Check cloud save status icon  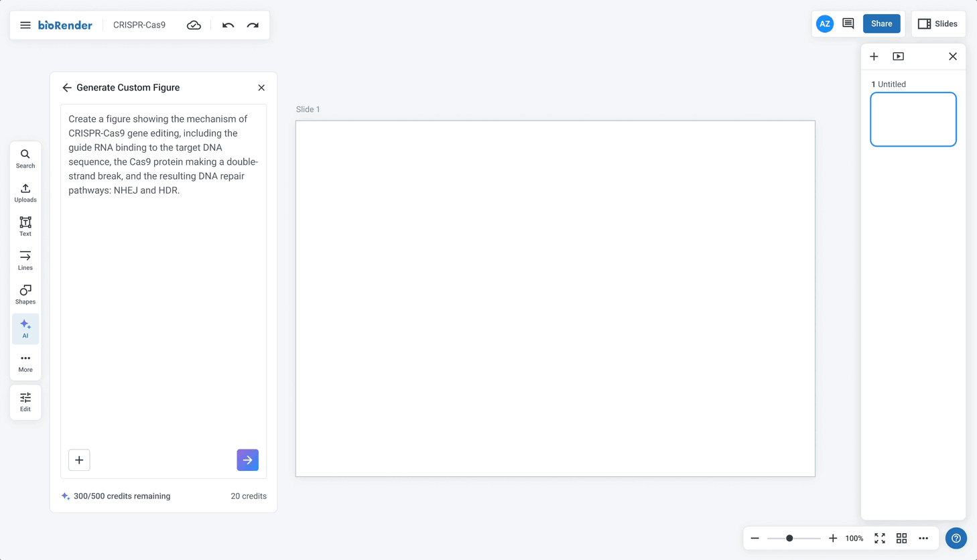(x=194, y=25)
